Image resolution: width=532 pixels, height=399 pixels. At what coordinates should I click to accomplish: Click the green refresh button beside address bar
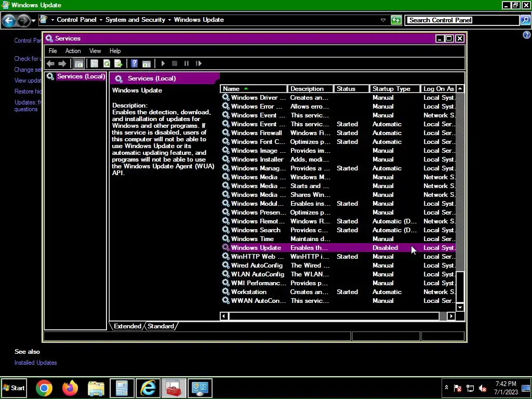396,20
